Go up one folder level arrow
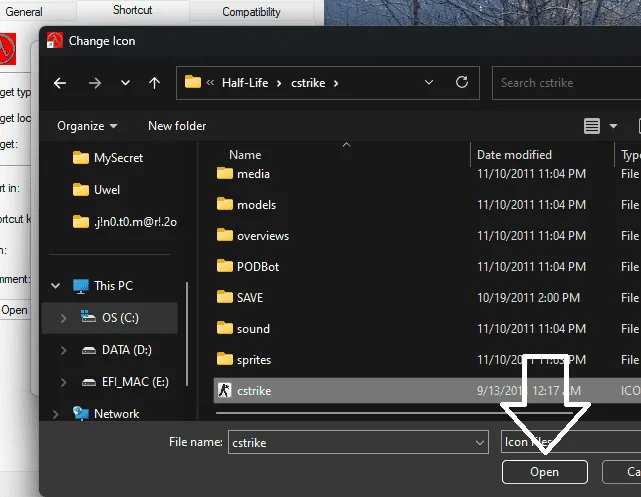 154,83
